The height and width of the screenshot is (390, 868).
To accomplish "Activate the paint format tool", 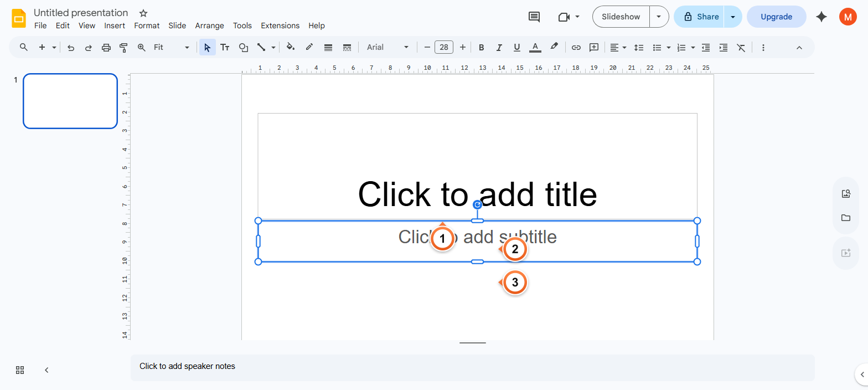I will coord(123,48).
